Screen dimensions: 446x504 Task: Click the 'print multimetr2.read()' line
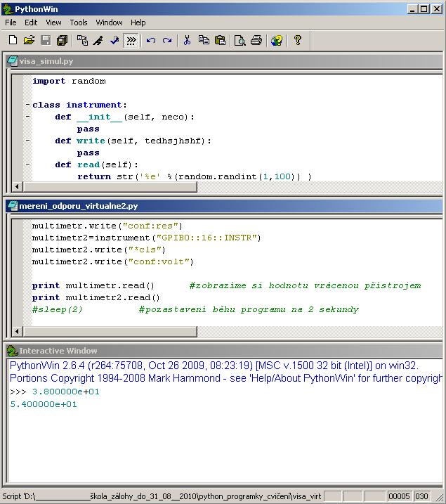tap(96, 297)
